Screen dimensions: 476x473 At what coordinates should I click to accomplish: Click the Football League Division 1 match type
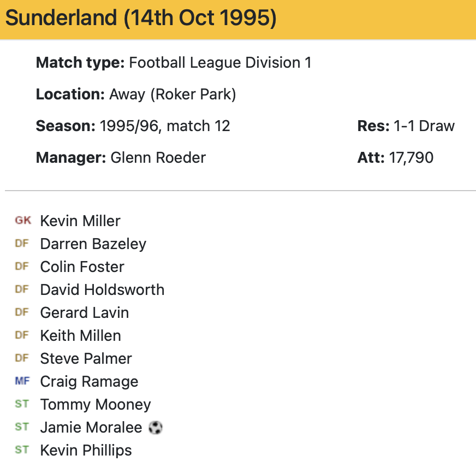point(220,63)
